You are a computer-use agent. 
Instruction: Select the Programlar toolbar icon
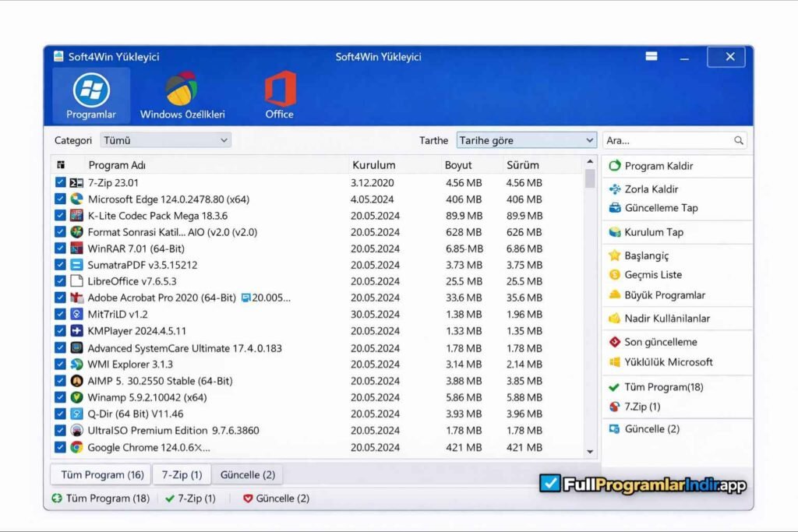[90, 93]
